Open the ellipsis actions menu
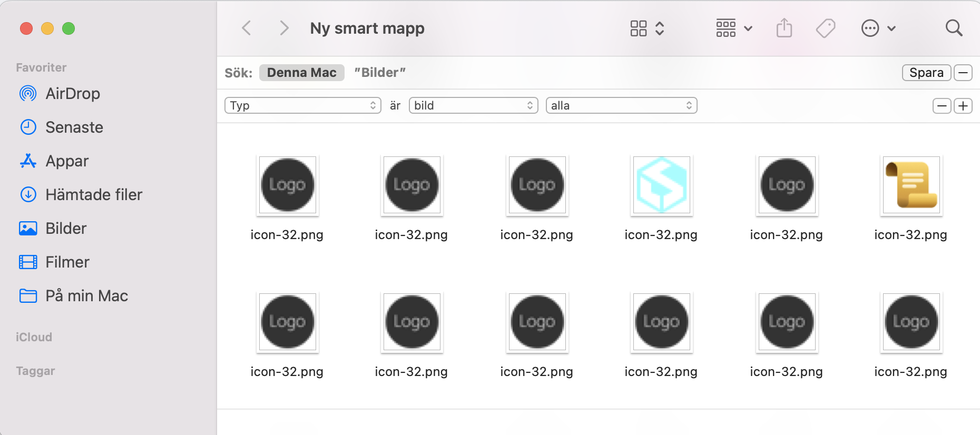980x435 pixels. [878, 28]
